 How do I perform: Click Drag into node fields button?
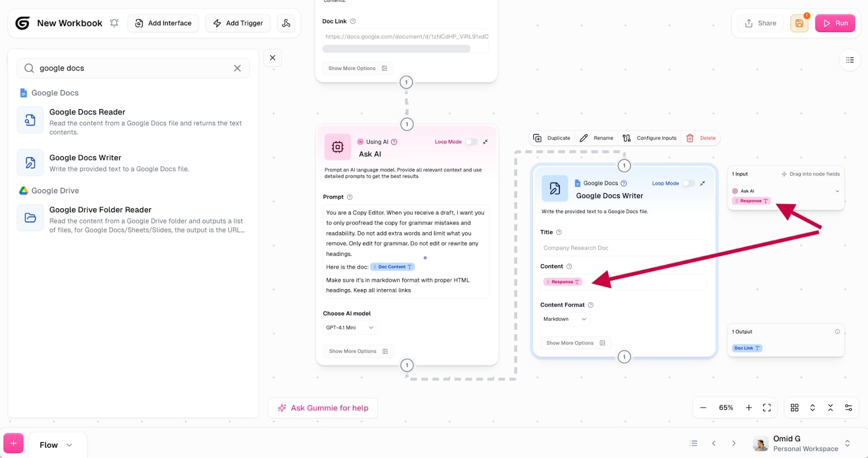810,174
